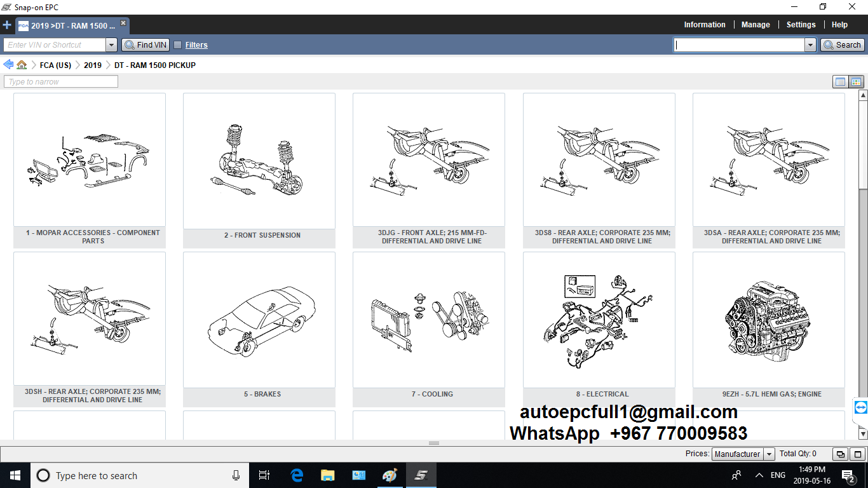This screenshot has width=868, height=488.
Task: Open 3DSH Rear Axle thumbnail
Action: click(90, 319)
